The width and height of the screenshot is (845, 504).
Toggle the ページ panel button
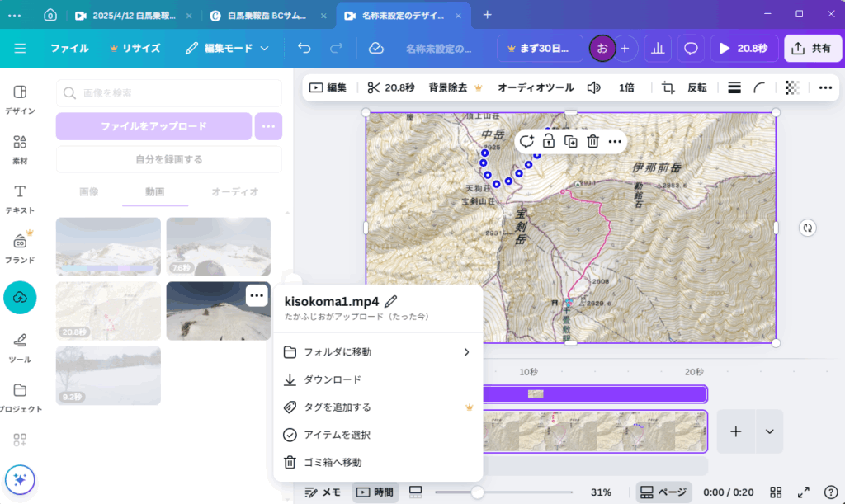pos(663,492)
